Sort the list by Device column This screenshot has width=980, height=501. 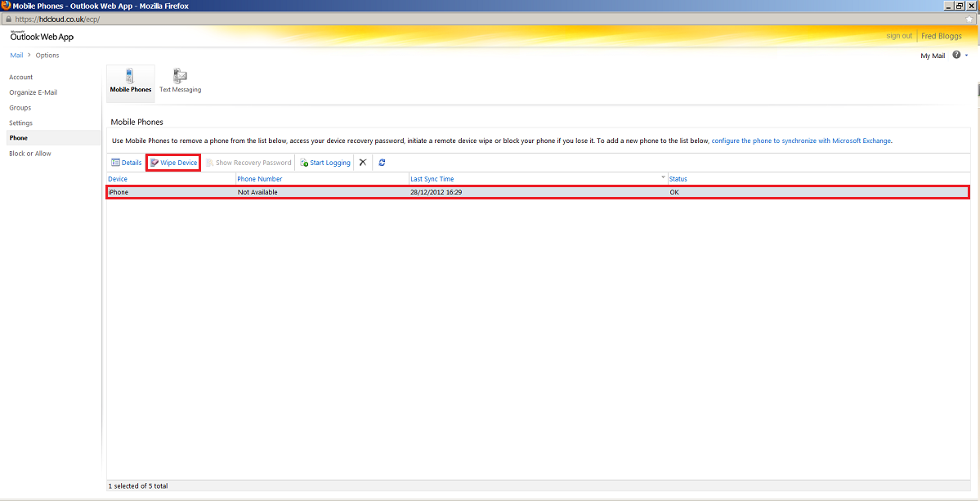coord(118,179)
